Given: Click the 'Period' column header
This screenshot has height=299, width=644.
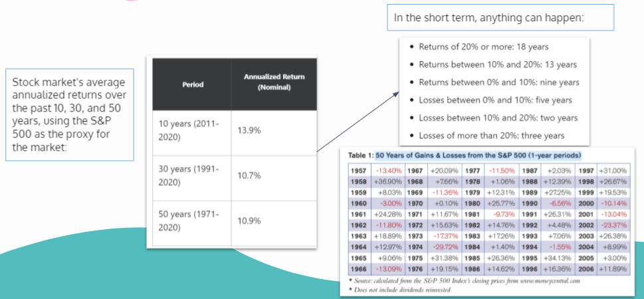Looking at the screenshot, I should coord(192,84).
